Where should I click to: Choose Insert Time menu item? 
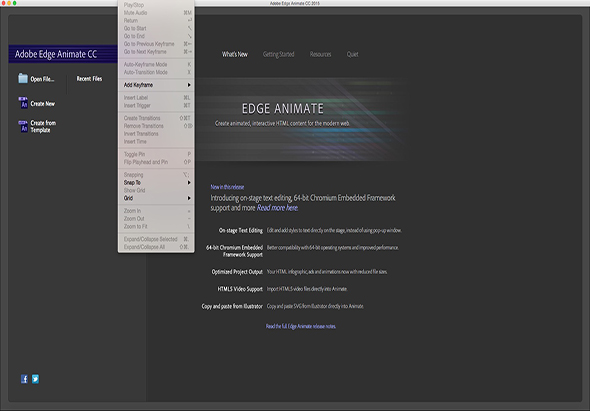point(156,142)
